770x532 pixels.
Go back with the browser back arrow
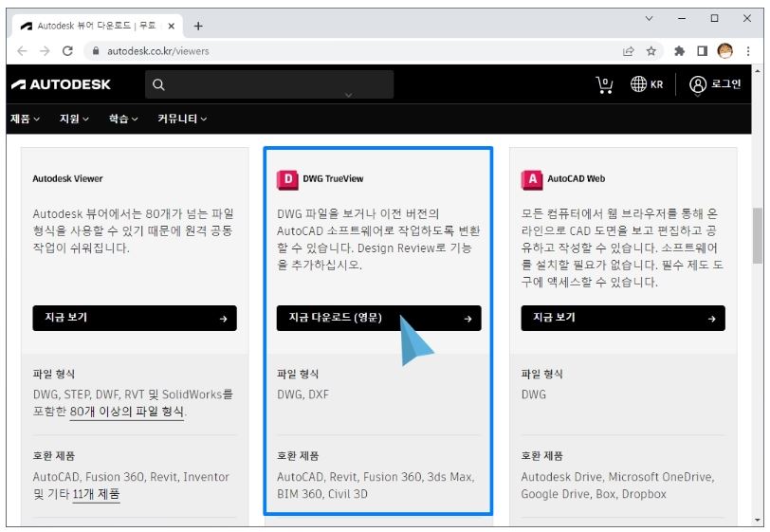click(22, 51)
